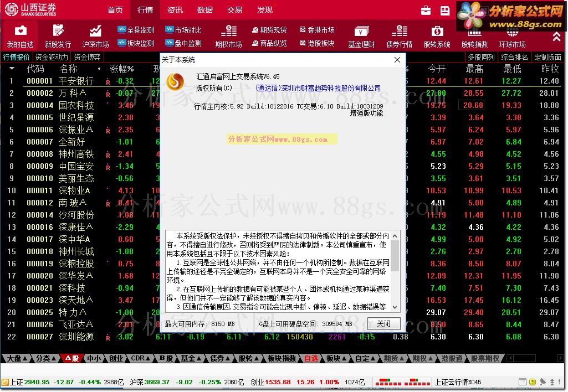Select 数据 menu

pos(204,10)
